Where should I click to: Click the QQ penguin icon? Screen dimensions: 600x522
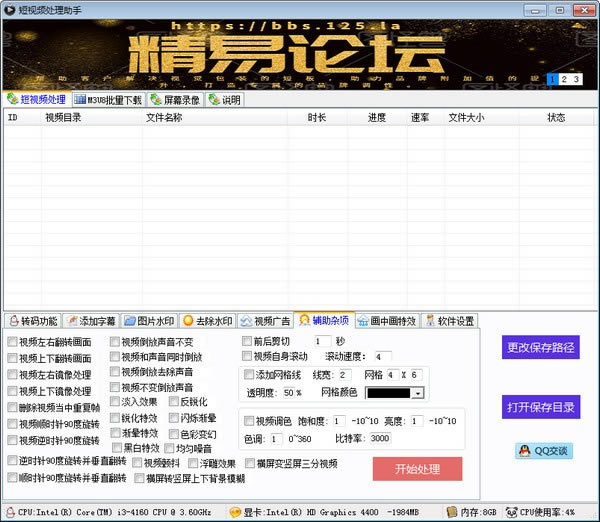(524, 451)
